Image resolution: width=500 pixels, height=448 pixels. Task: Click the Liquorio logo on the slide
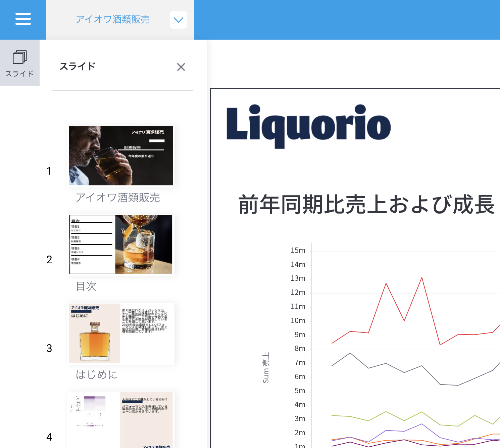(308, 126)
